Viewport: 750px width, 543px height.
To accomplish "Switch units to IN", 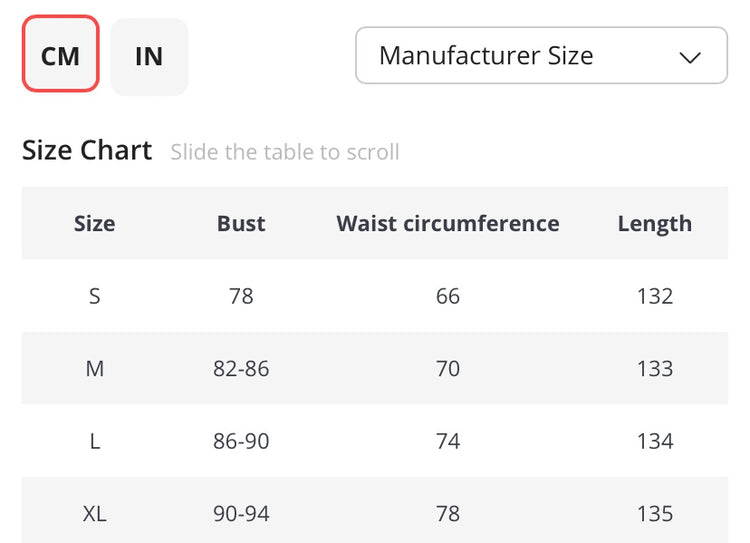I will point(149,56).
